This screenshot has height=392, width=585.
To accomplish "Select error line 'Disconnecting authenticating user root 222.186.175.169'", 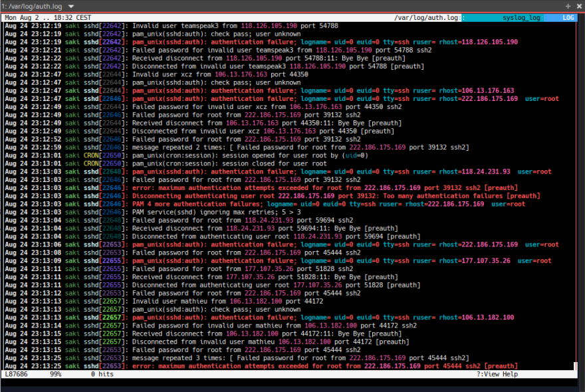I will click(x=273, y=196).
